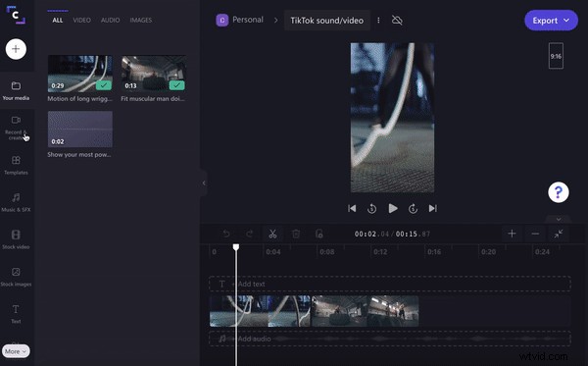Collapse the preview with the down chevron

pos(559,219)
